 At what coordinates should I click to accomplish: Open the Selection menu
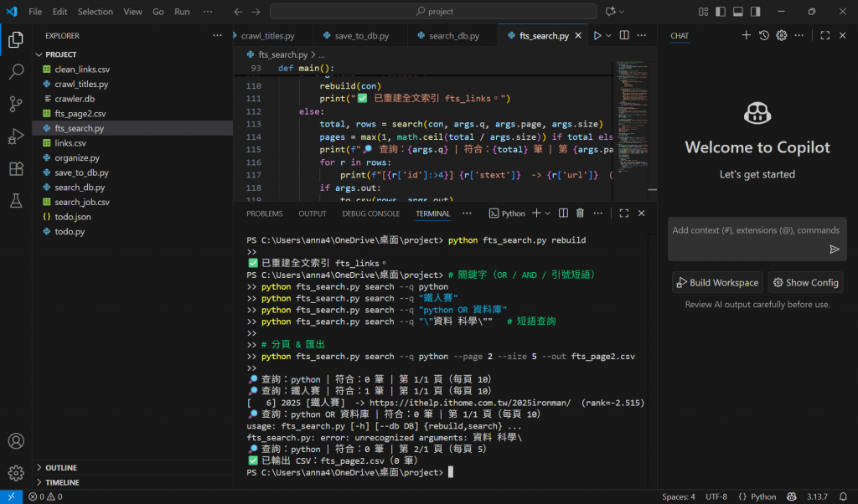click(x=95, y=12)
